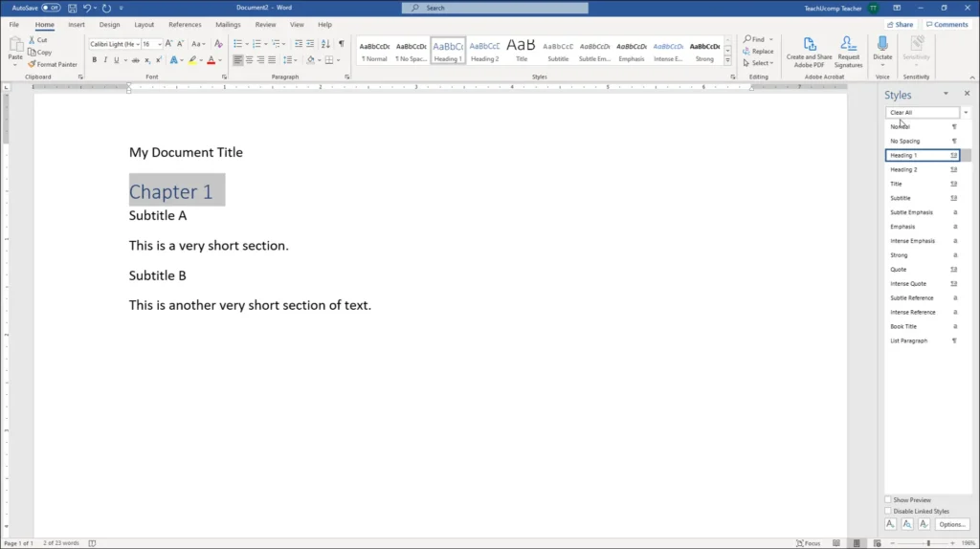Justify the paragraph text
The image size is (980, 549).
272,60
